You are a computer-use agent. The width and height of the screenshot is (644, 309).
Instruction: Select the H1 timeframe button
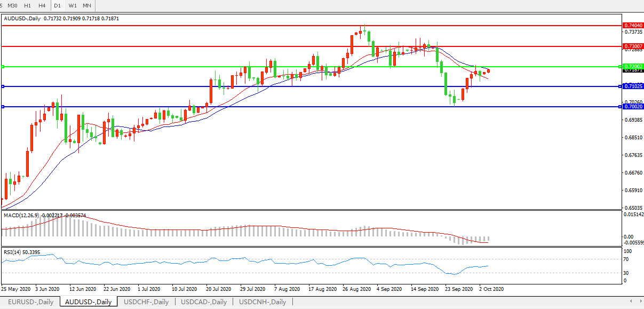27,5
